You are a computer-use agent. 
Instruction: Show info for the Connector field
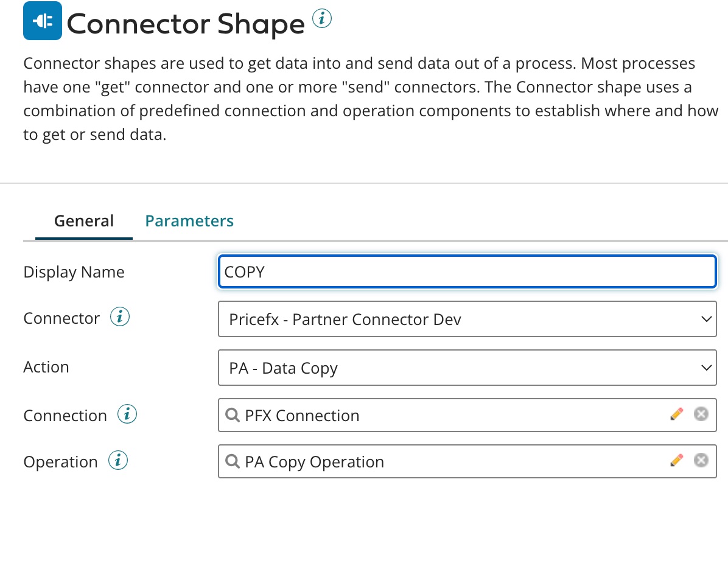(x=120, y=317)
